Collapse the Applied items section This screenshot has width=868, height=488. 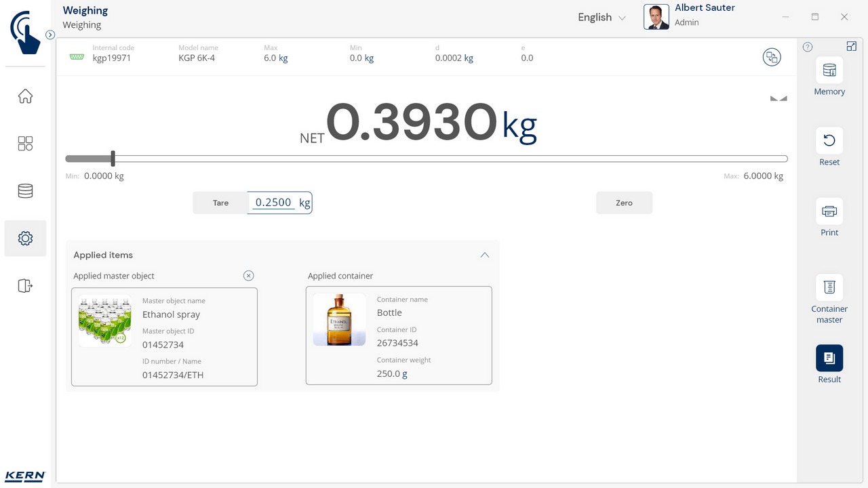click(x=484, y=256)
